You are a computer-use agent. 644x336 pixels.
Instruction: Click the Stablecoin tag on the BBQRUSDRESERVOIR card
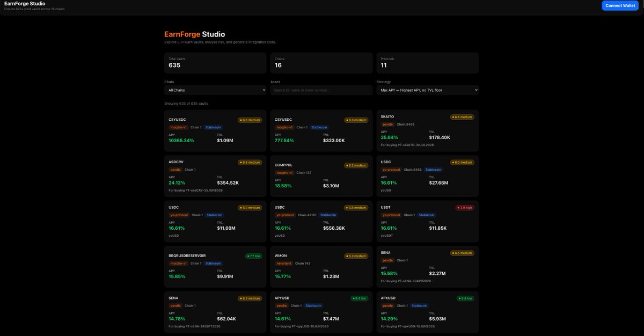214,263
